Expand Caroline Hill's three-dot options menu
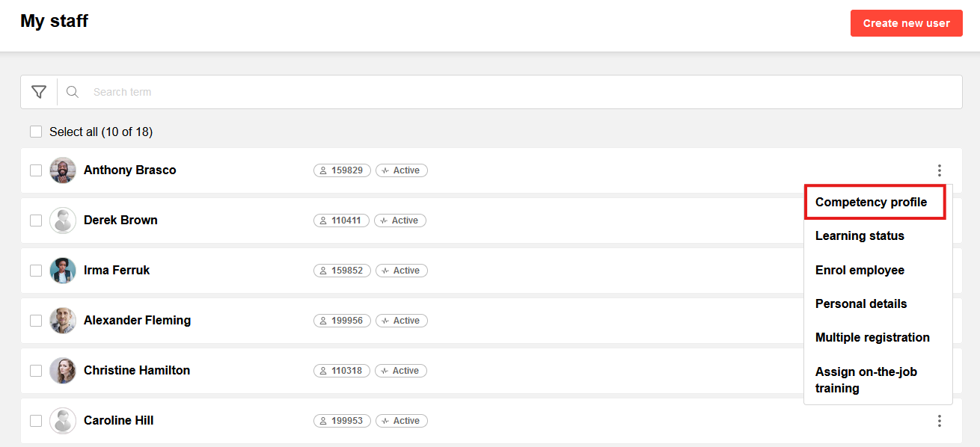The image size is (980, 447). click(940, 421)
